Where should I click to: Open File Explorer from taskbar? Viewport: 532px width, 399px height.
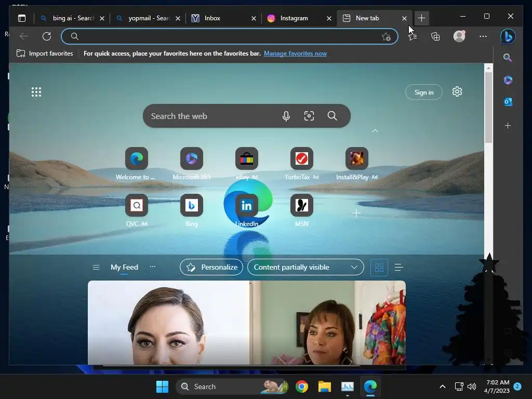pos(324,387)
